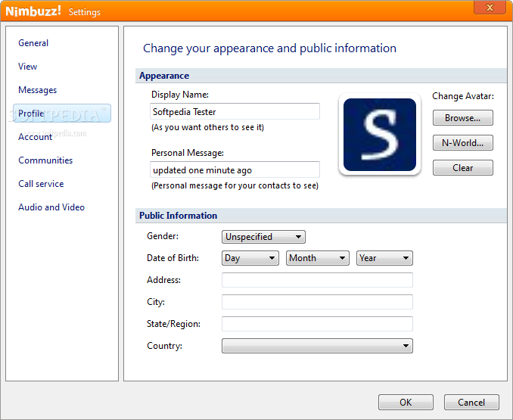Confirm settings with OK
This screenshot has width=513, height=420.
pos(406,402)
